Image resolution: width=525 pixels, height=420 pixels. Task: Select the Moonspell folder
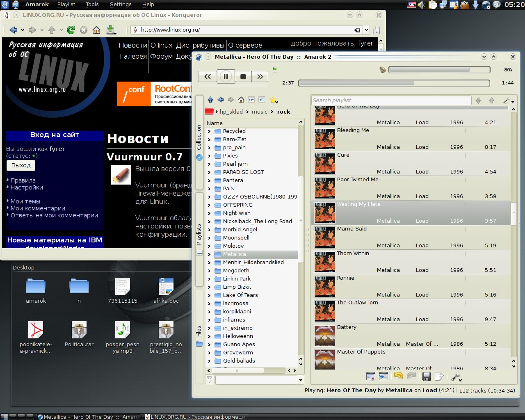tap(236, 238)
